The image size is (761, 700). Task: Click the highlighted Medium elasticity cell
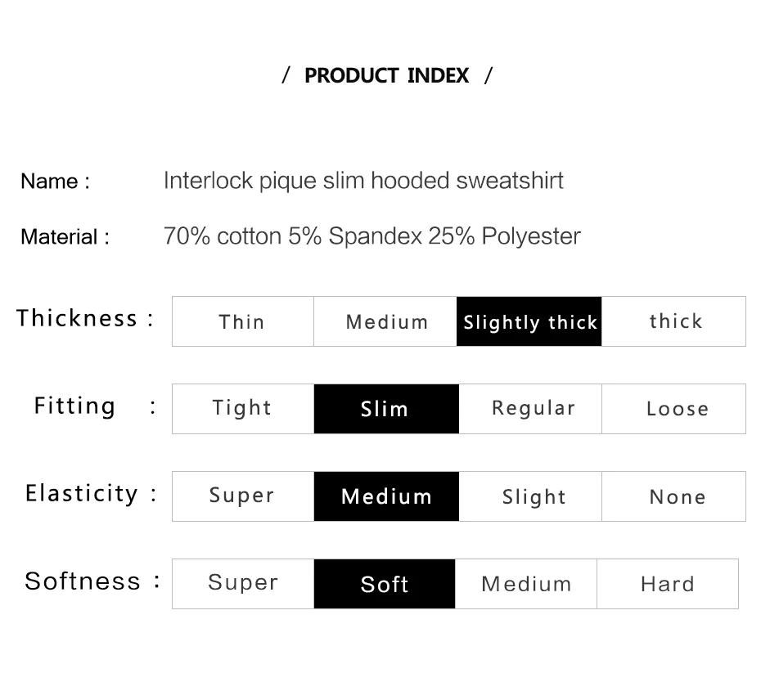coord(386,496)
